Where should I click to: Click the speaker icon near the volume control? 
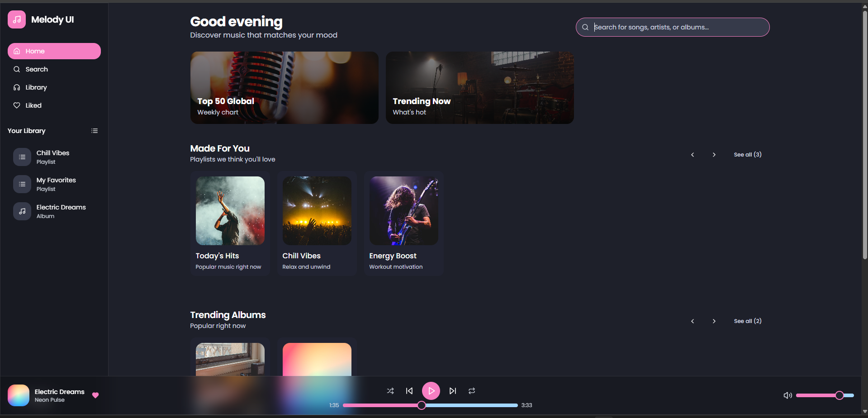pos(787,395)
